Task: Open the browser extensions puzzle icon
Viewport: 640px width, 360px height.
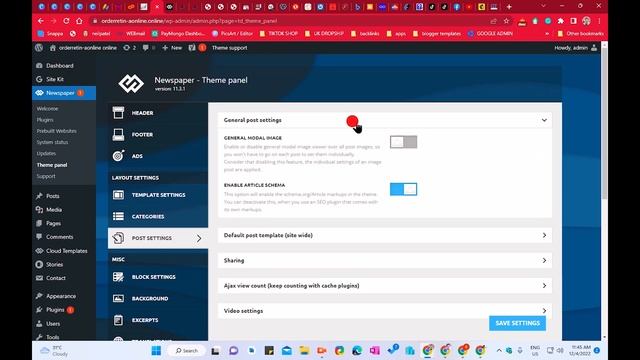Action: point(561,21)
